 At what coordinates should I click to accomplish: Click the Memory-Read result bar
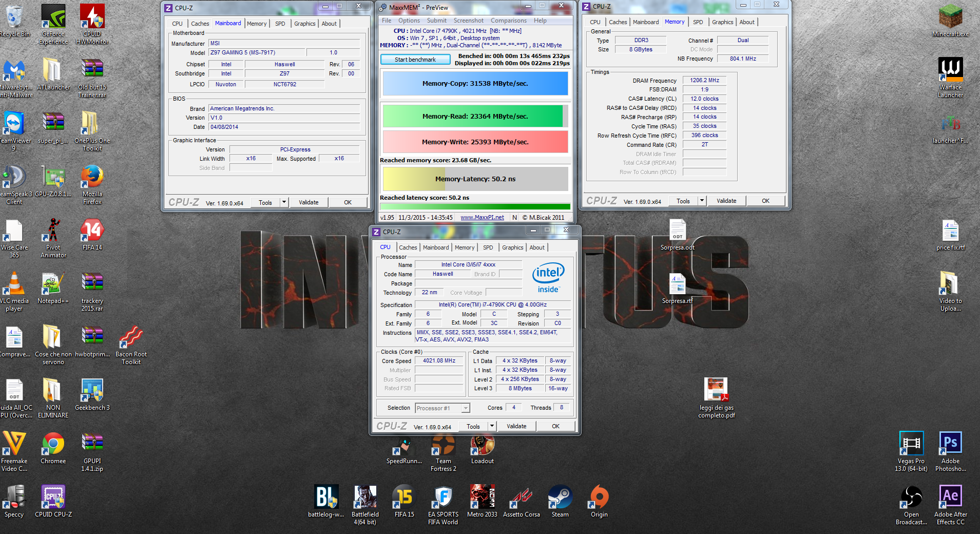pos(475,116)
